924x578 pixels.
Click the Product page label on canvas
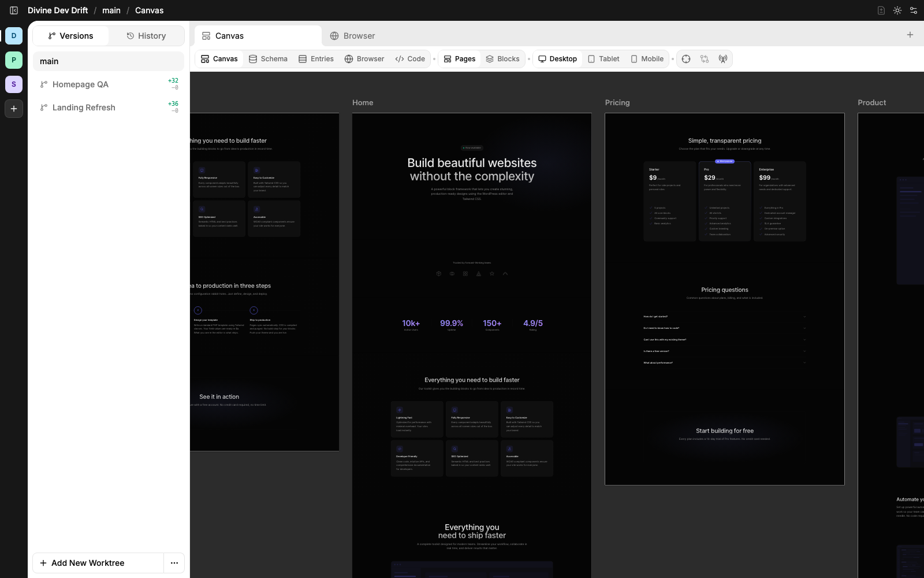[872, 103]
